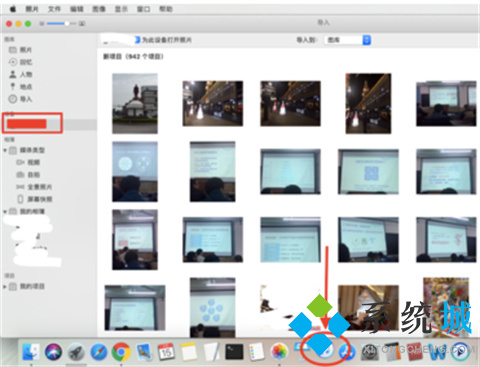The image size is (480, 367).
Task: Open the 显示 menu
Action: point(121,9)
